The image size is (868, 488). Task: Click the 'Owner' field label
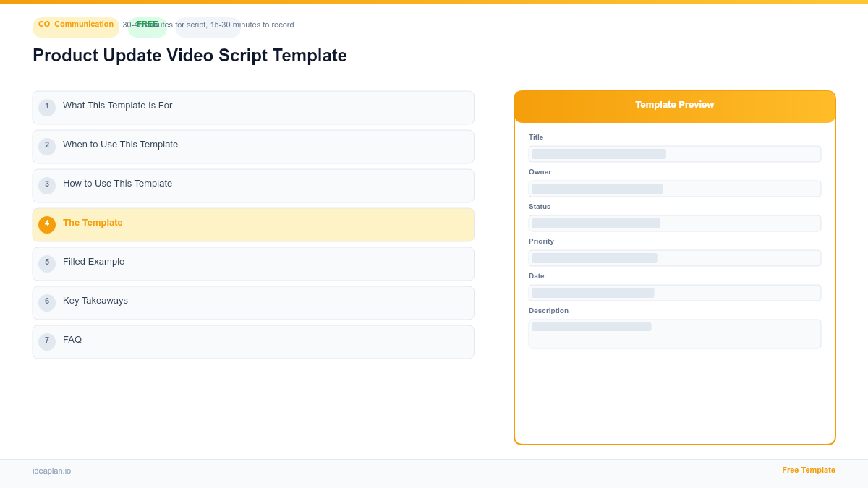click(x=540, y=172)
